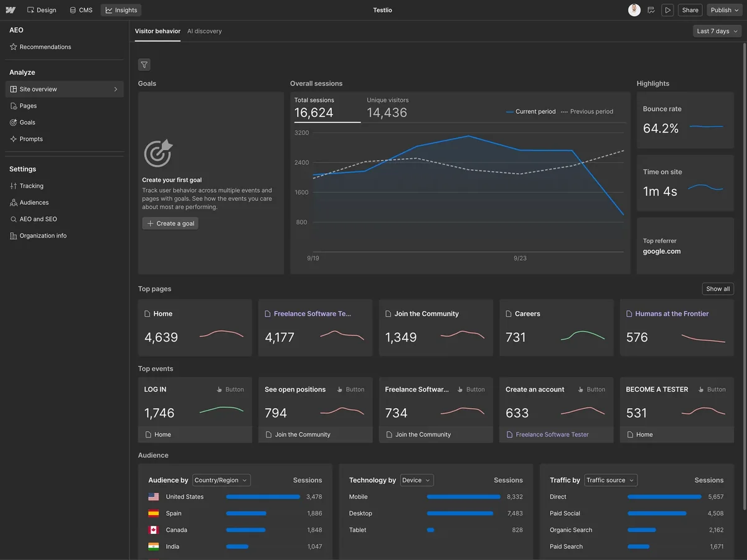Switch to AI discovery tab

(x=204, y=31)
